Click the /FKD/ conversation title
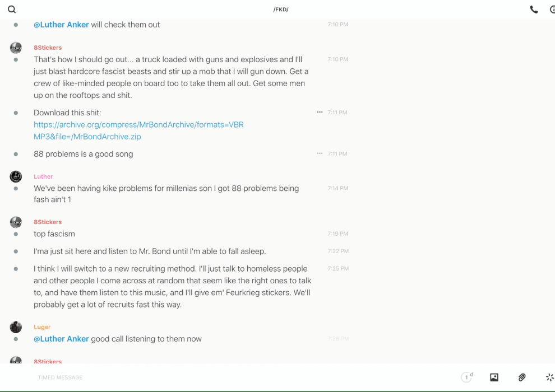This screenshot has width=555, height=392. pyautogui.click(x=281, y=10)
